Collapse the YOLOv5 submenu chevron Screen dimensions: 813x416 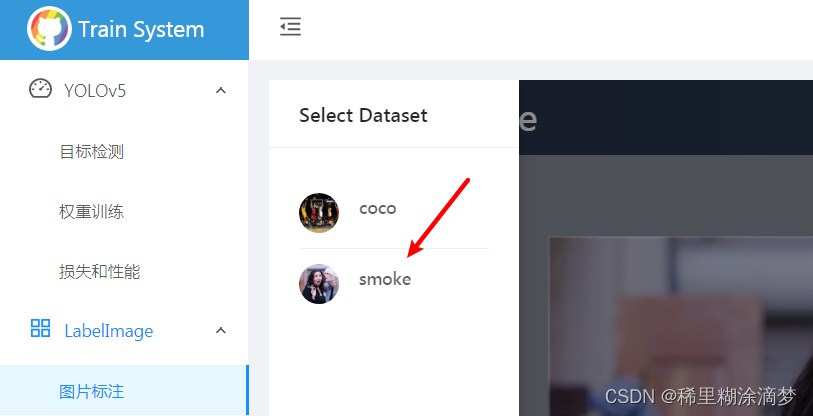click(221, 91)
